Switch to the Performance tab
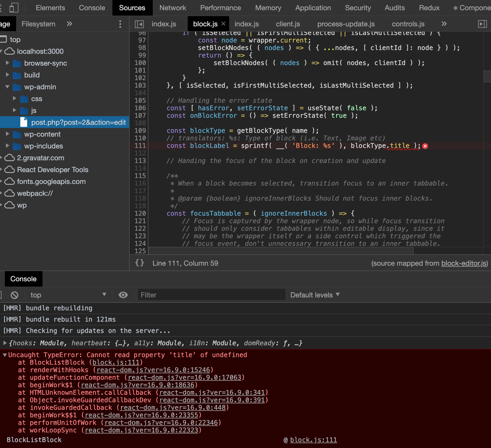The width and height of the screenshot is (491, 448). coord(220,8)
